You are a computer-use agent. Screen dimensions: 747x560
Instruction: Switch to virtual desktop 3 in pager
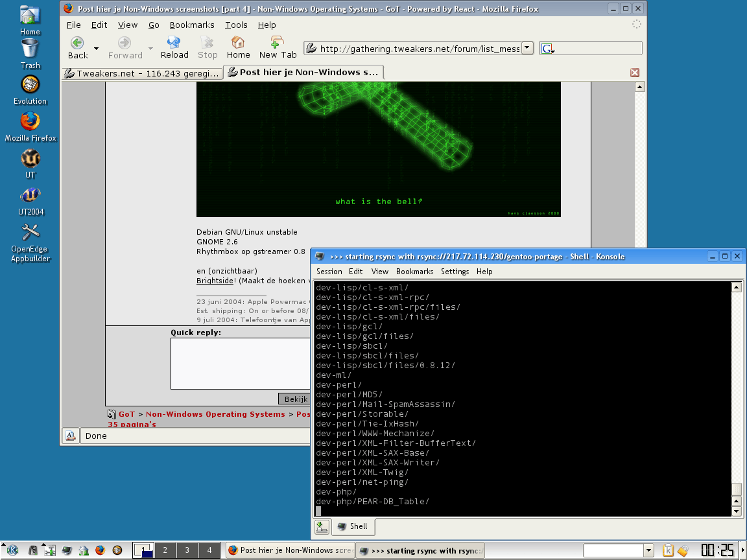click(x=187, y=550)
